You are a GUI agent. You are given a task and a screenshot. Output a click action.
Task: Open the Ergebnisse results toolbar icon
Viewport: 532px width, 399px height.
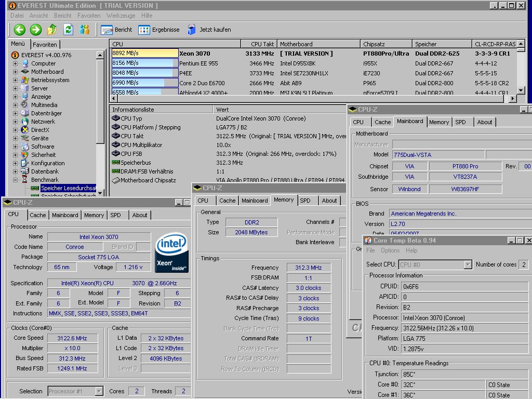tap(144, 30)
